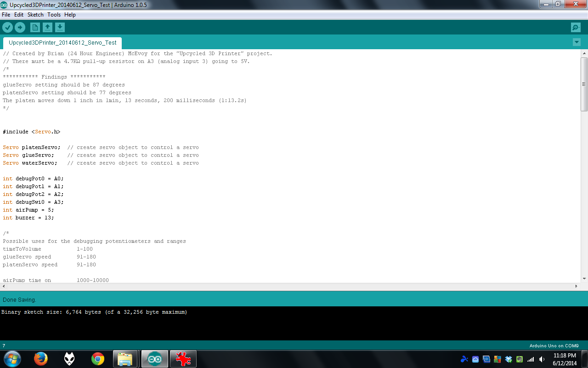Image resolution: width=588 pixels, height=368 pixels.
Task: Open the File menu
Action: coord(6,15)
